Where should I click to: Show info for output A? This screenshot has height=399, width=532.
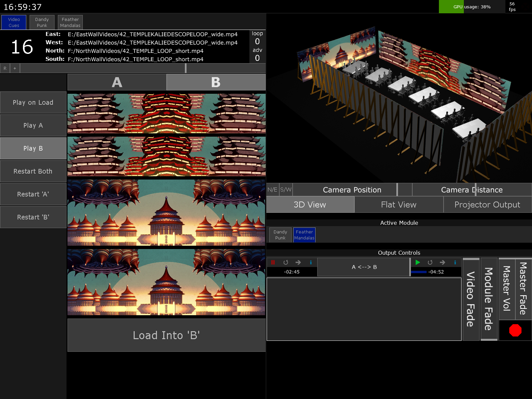(x=311, y=262)
